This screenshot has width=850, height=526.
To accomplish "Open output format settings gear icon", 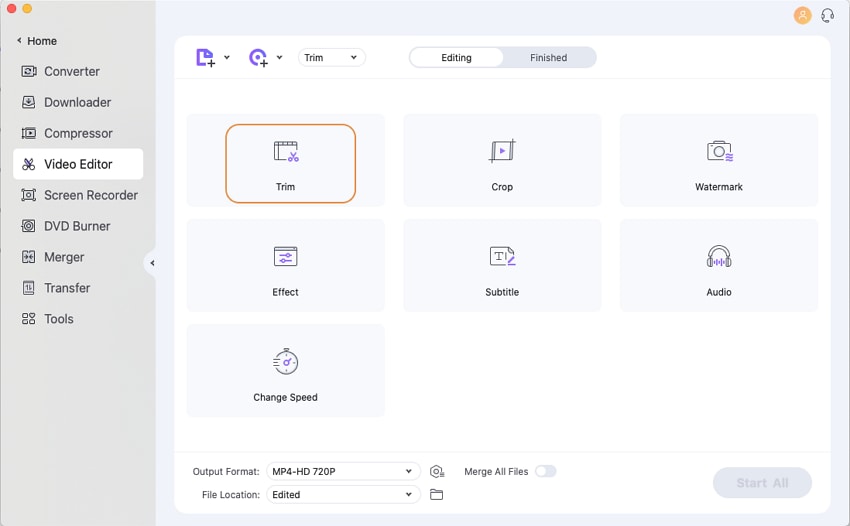I will (437, 472).
